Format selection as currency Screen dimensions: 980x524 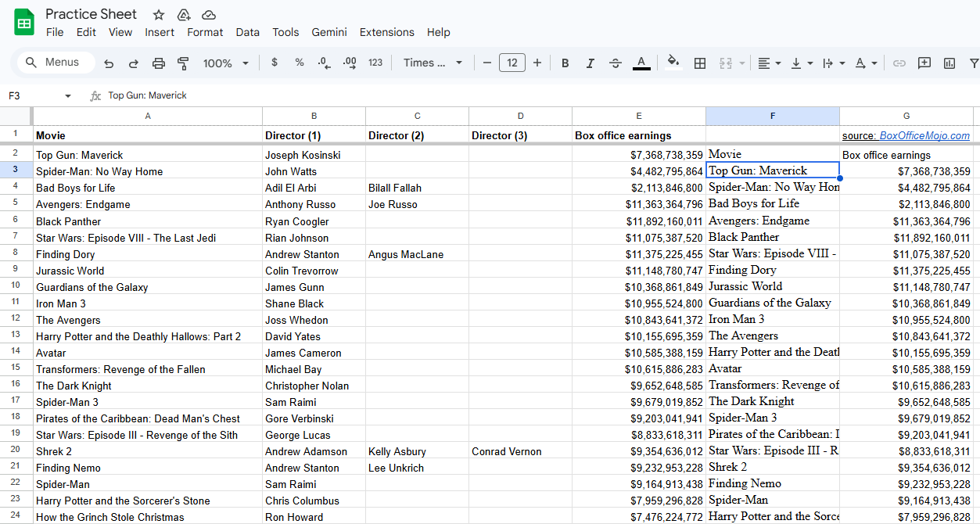[x=274, y=63]
